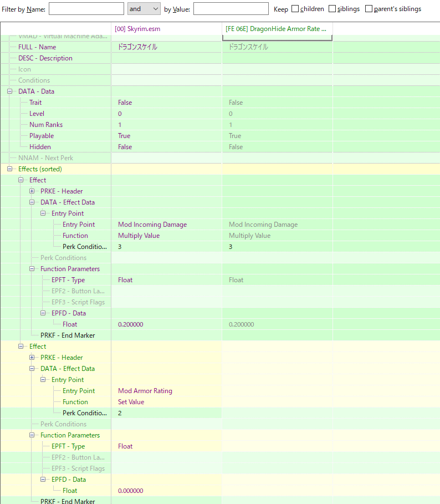Select the FULL - Name row
The image size is (440, 504).
pyautogui.click(x=37, y=47)
